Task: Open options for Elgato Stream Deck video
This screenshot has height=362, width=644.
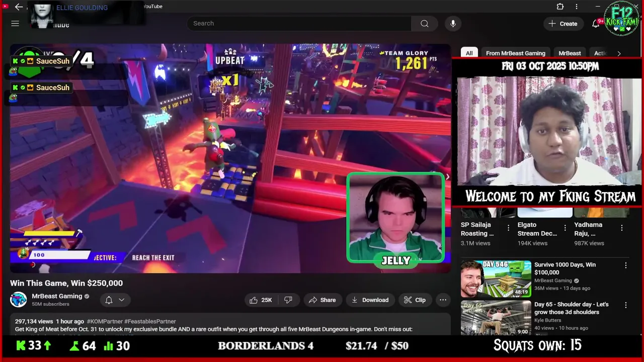Action: 565,228
